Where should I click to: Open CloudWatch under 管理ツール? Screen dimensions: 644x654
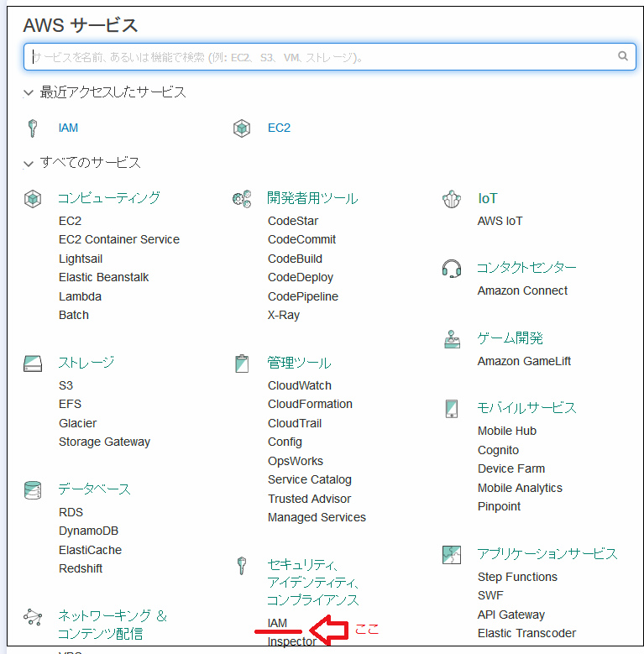pos(299,385)
